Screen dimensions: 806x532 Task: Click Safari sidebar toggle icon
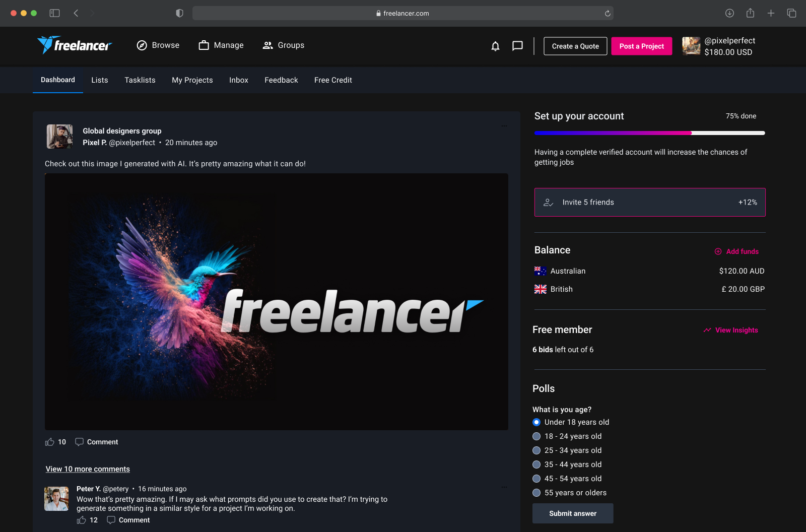click(54, 13)
